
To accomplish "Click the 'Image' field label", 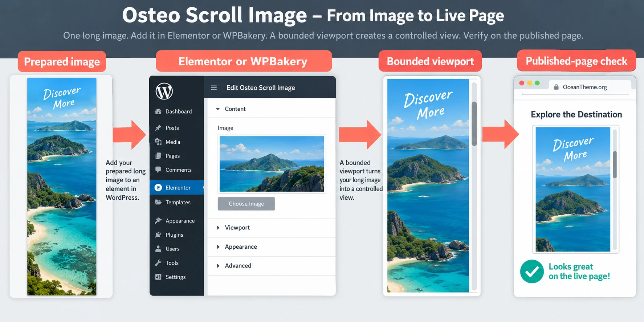I will point(225,128).
